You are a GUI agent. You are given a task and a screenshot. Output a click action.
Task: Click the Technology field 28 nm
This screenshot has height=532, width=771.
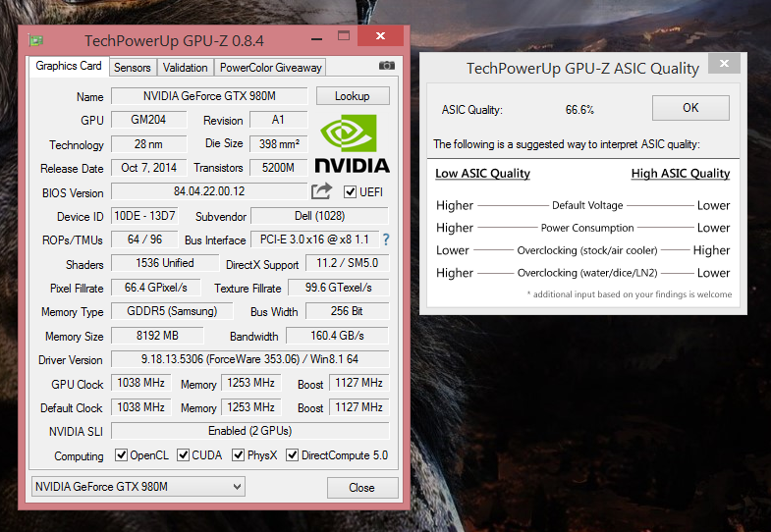tap(149, 144)
